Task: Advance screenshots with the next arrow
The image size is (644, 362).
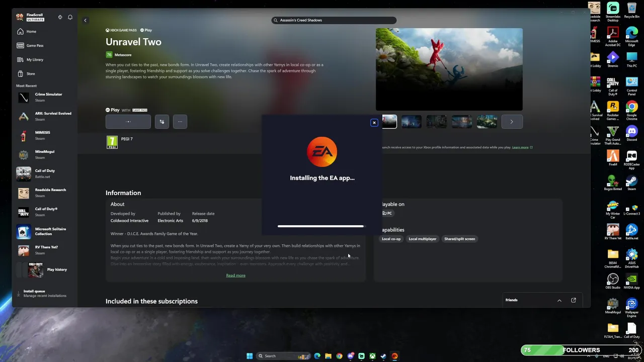Action: pos(512,122)
